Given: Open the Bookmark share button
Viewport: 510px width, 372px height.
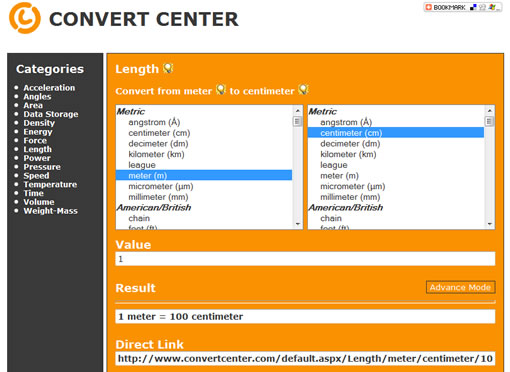Looking at the screenshot, I should click(x=462, y=7).
